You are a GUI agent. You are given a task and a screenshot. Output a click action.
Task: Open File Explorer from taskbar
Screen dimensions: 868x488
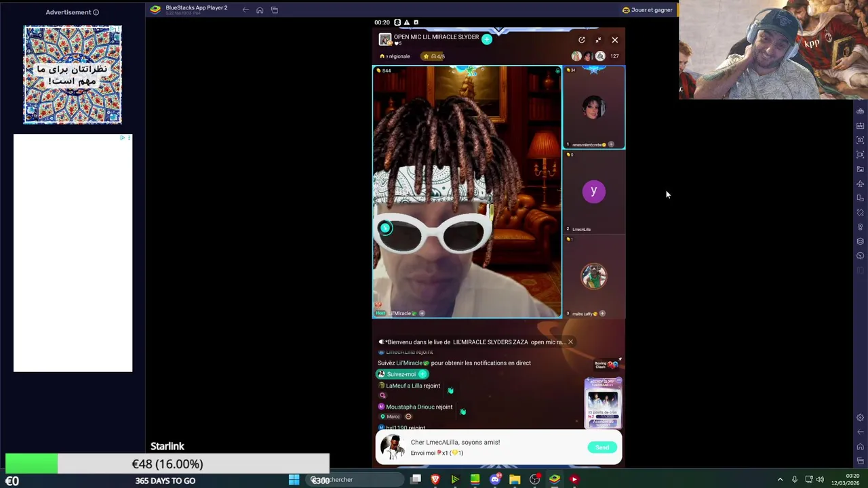tap(515, 480)
